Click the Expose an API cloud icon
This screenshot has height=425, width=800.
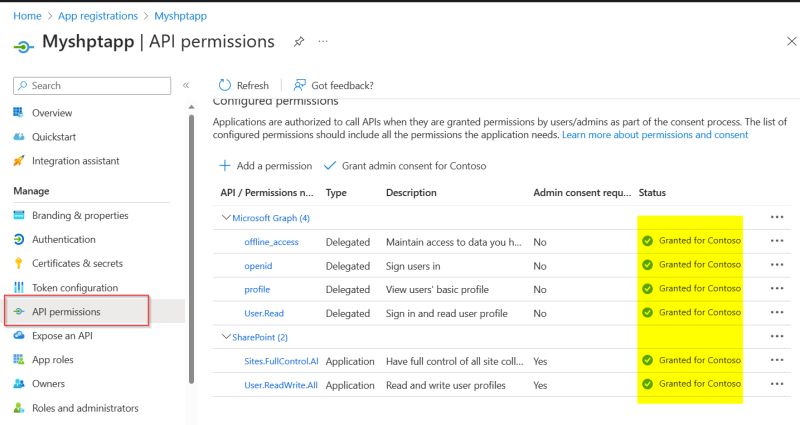[x=18, y=335]
